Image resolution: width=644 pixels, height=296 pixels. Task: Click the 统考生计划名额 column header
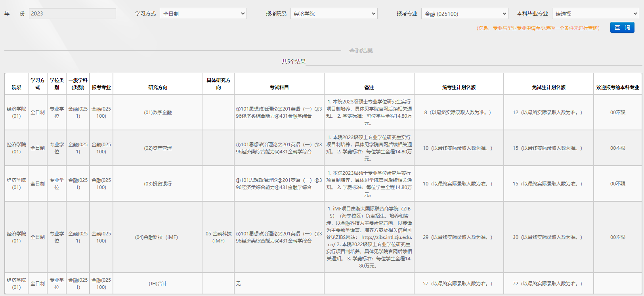coord(459,87)
